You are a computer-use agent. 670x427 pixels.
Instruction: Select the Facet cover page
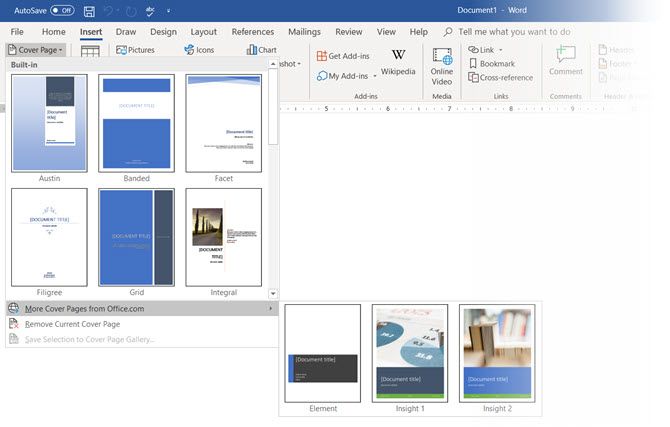click(223, 123)
